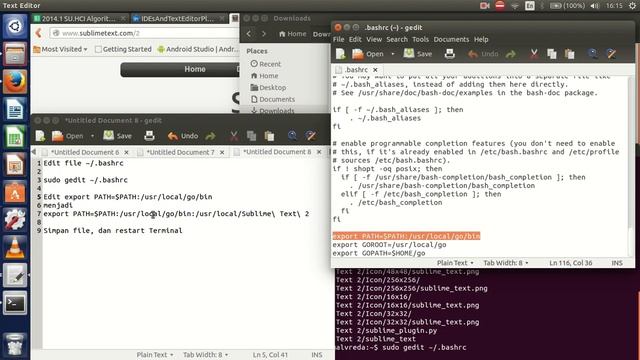Click highlighted export PATH line in .bashrc
Viewport: 640px width, 360px height.
[x=406, y=236]
